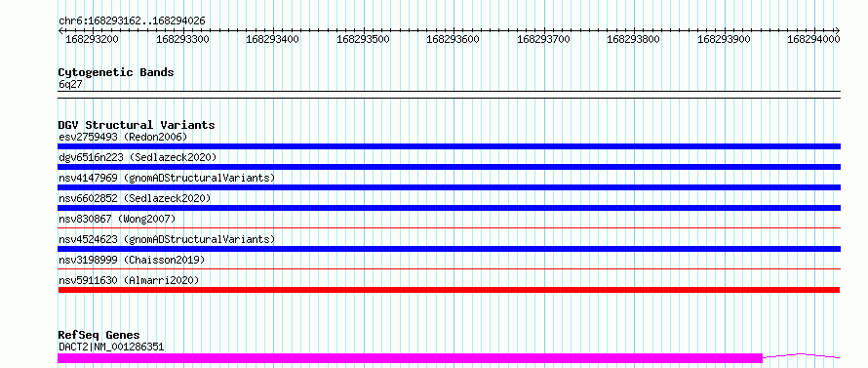The height and width of the screenshot is (368, 868).
Task: Open variant nsv6602852 (Sedlazeck2020) label
Action: coord(135,198)
